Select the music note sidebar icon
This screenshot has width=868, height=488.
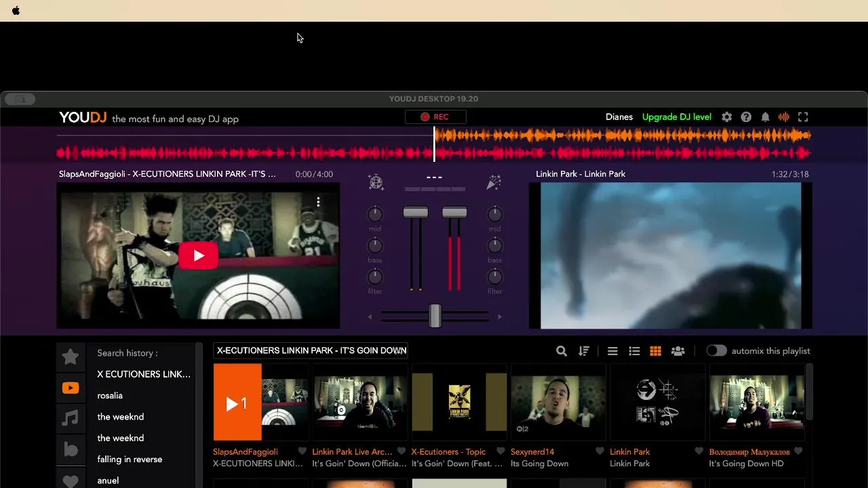click(71, 419)
